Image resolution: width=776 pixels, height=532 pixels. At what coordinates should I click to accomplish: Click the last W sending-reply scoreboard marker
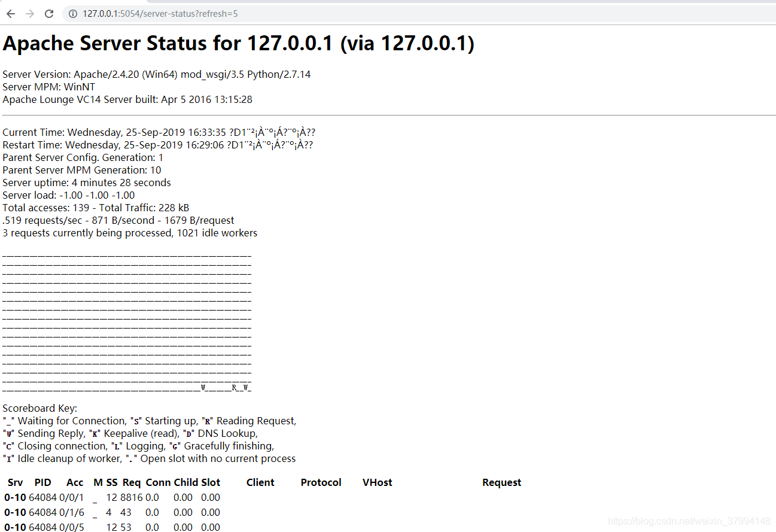point(245,387)
